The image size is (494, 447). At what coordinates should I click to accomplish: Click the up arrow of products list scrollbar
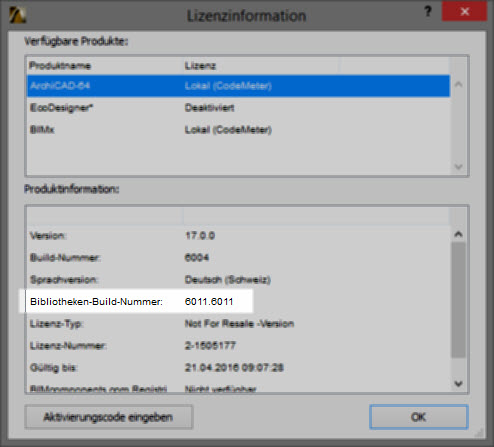click(x=459, y=84)
